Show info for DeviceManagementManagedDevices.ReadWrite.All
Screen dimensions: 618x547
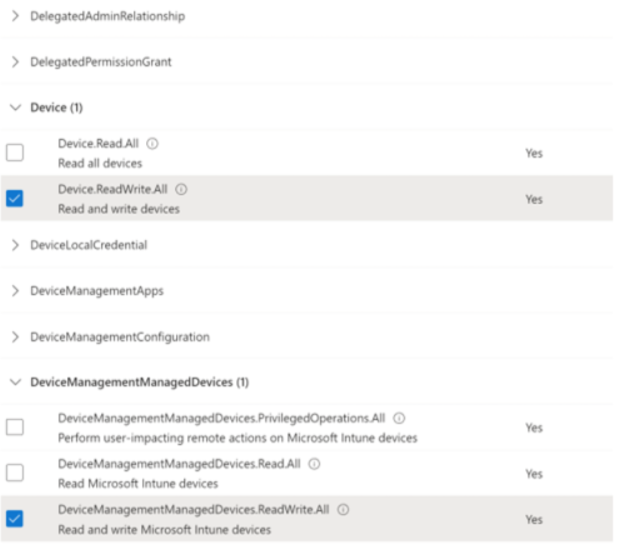click(x=343, y=510)
